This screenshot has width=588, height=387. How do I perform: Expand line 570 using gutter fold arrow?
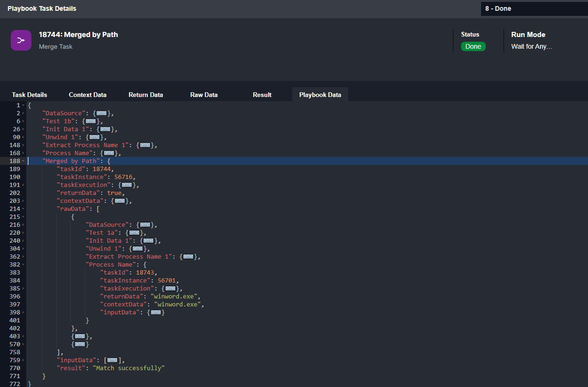tap(23, 344)
